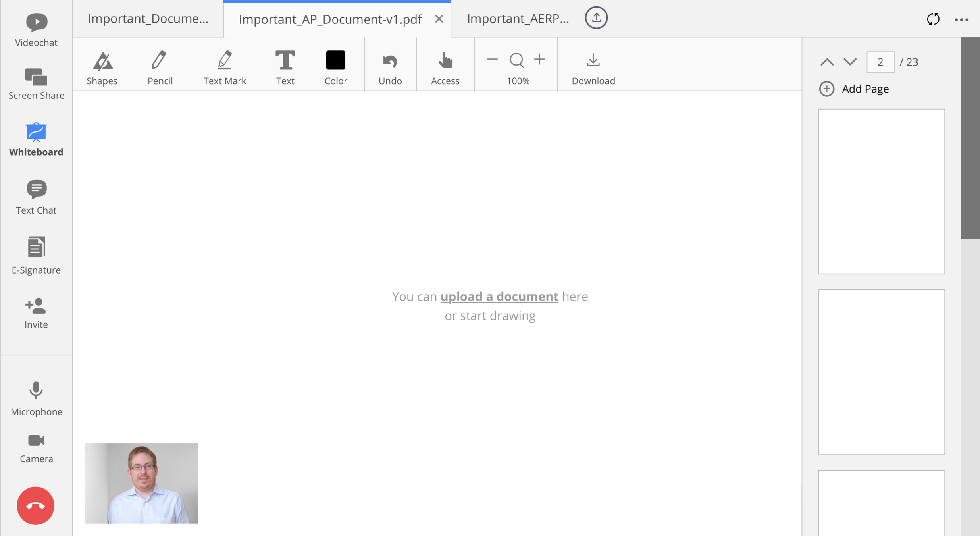The height and width of the screenshot is (536, 980).
Task: Download the current document
Action: [593, 68]
